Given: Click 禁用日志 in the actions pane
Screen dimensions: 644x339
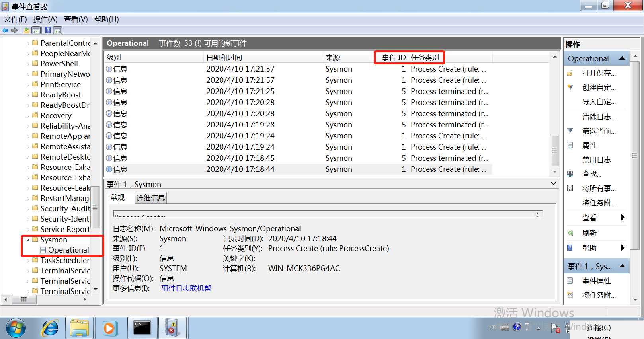Looking at the screenshot, I should [596, 160].
